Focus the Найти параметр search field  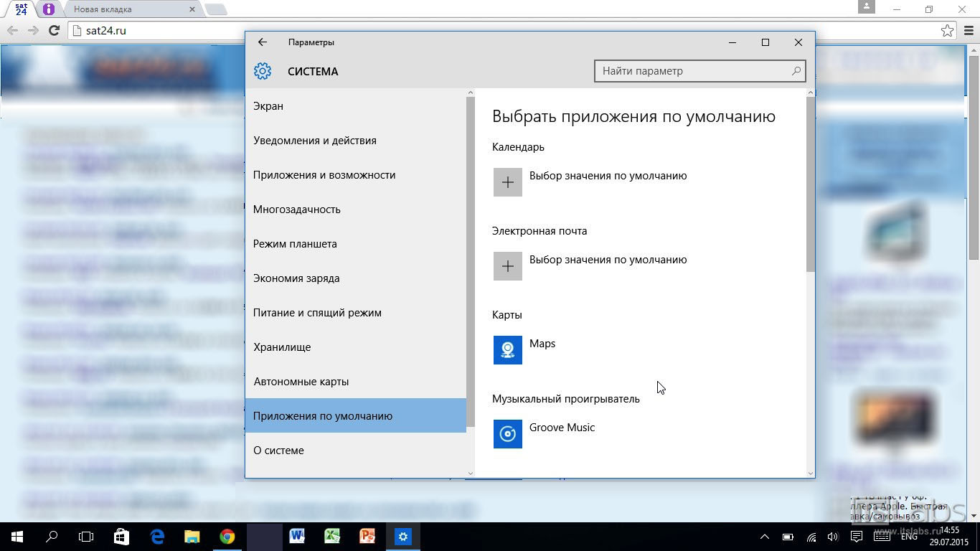coord(699,71)
